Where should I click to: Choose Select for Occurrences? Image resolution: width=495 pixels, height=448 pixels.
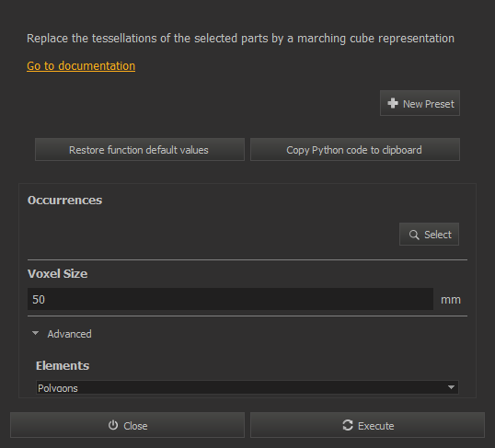pyautogui.click(x=429, y=235)
